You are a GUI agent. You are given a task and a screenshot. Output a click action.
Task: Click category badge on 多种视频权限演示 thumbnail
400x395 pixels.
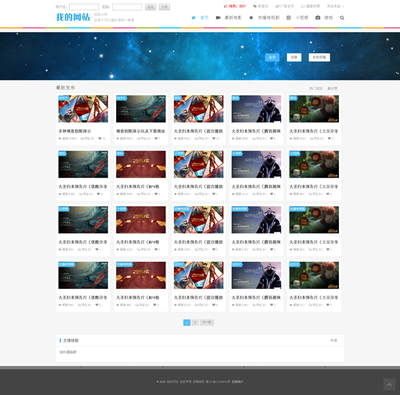[x=64, y=98]
